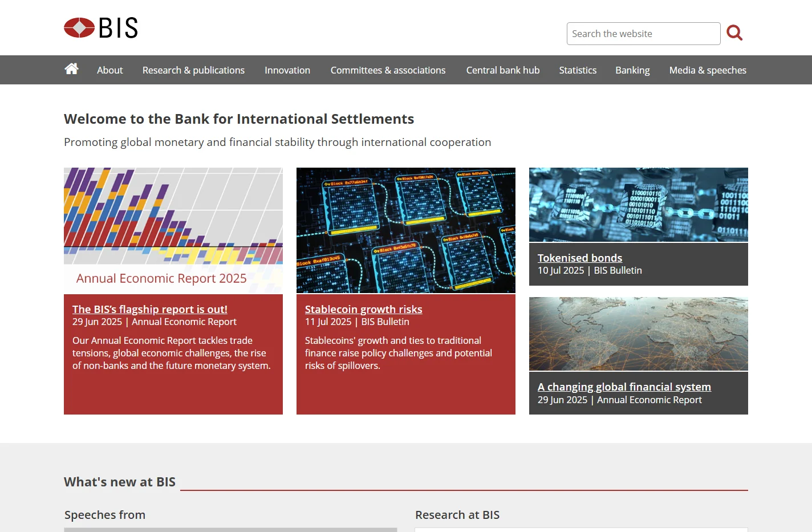Go to home via house icon
The width and height of the screenshot is (812, 532).
[71, 69]
